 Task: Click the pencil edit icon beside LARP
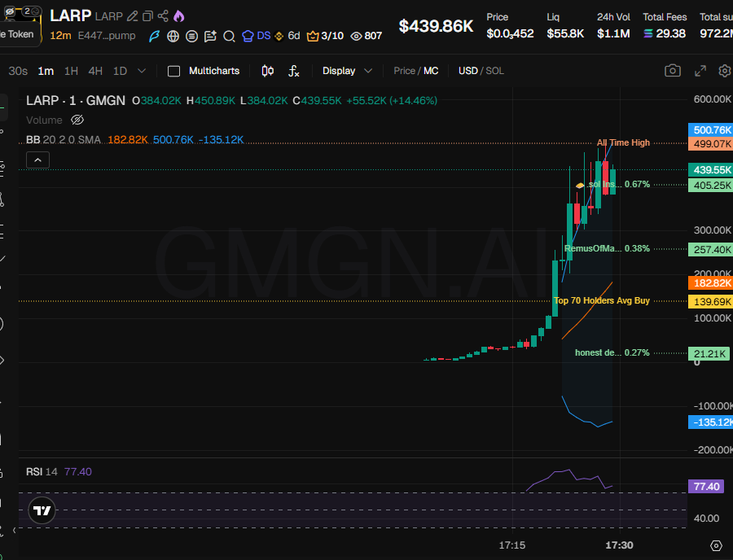click(x=132, y=16)
